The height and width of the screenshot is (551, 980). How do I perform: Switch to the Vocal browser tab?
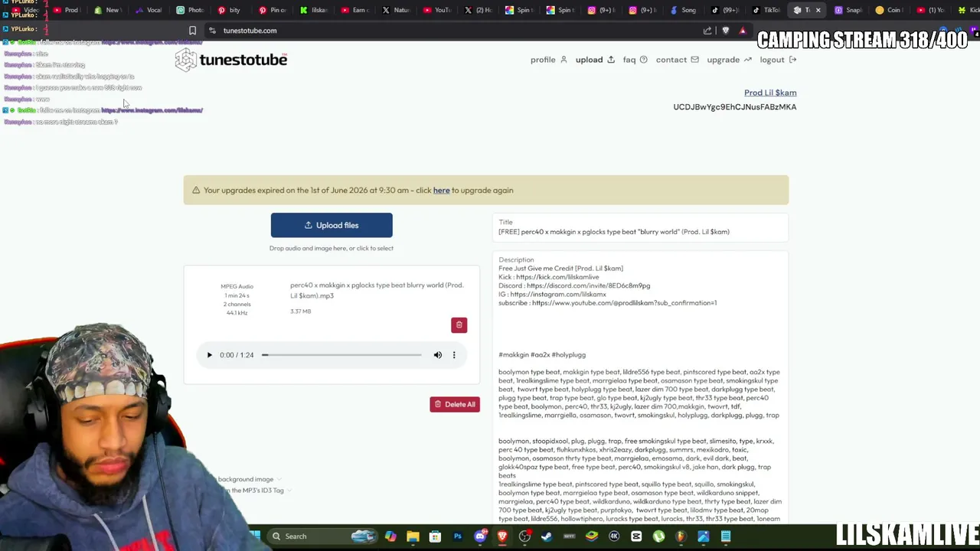tap(149, 10)
